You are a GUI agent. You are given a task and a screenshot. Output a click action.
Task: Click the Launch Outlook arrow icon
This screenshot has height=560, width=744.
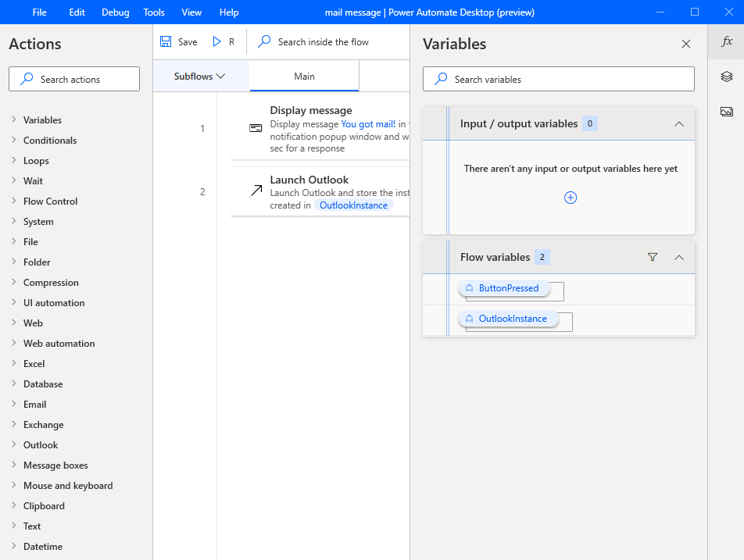coord(256,191)
